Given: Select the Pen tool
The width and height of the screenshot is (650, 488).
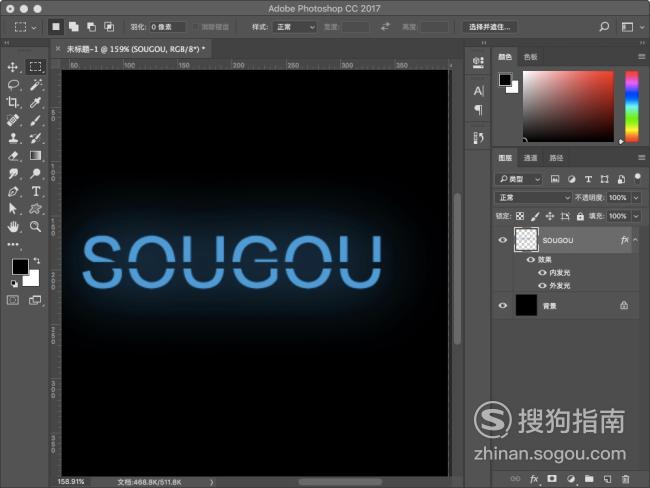Looking at the screenshot, I should 13,192.
